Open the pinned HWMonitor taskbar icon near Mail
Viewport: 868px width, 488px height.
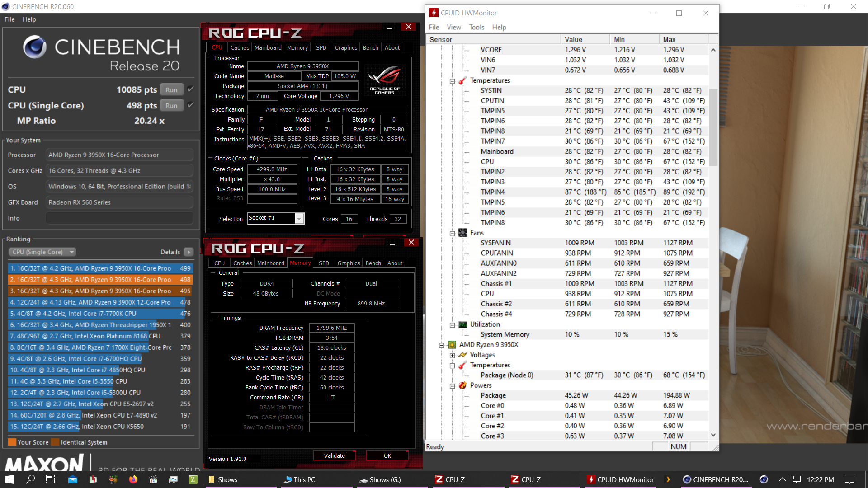(93, 479)
